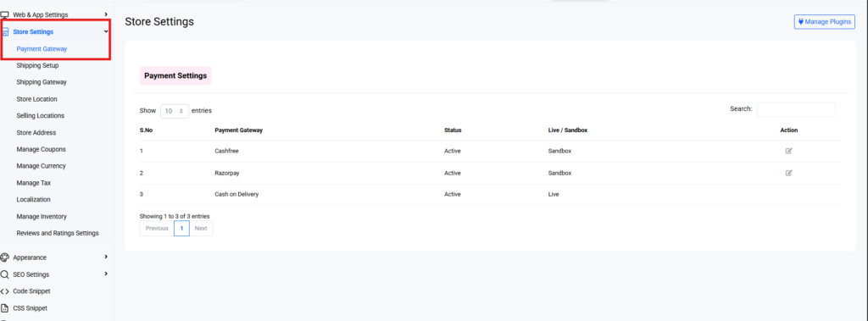This screenshot has width=868, height=321.
Task: Open the Code Snippet menu item
Action: [31, 291]
